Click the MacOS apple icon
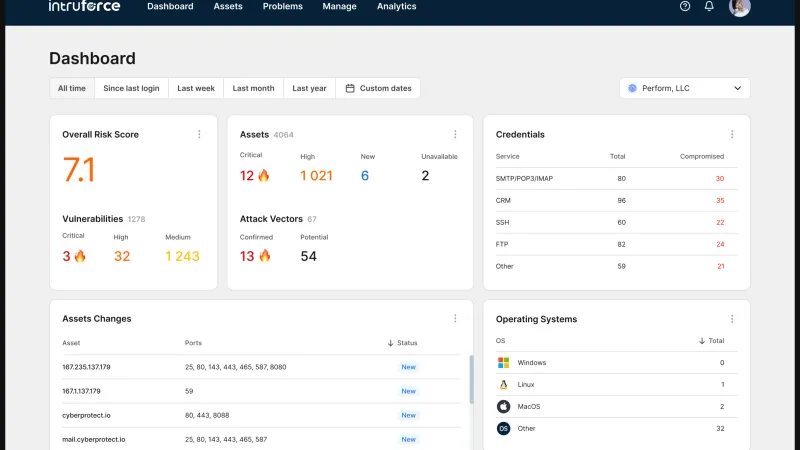Viewport: 800px width, 450px height. 504,407
